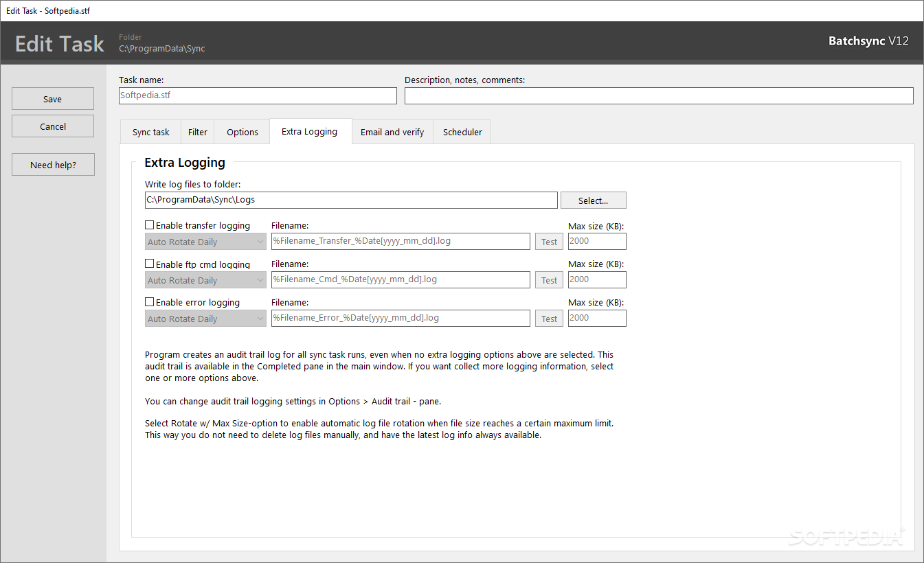Switch to the Filter tab
Image resolution: width=924 pixels, height=563 pixels.
point(198,132)
